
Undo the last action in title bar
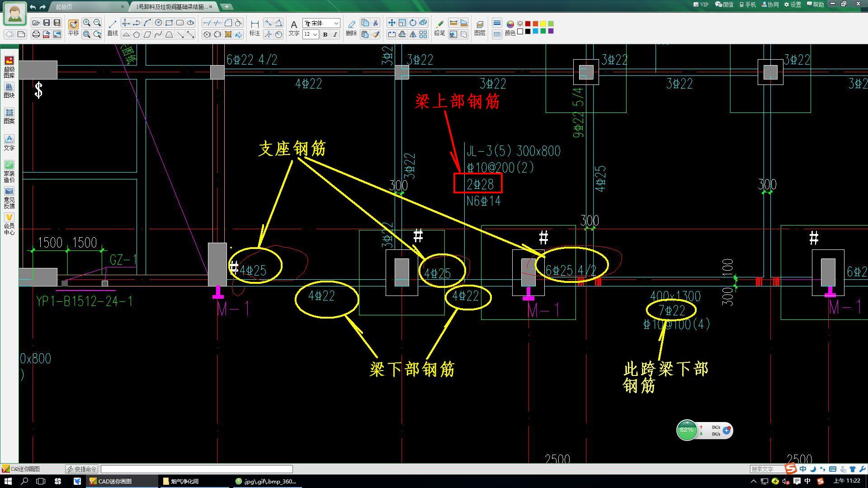[33, 7]
